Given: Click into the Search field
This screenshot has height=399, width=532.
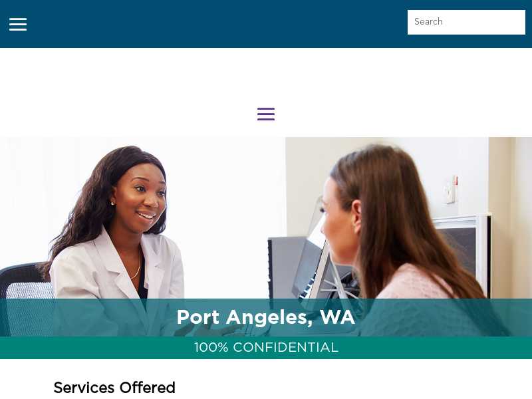Looking at the screenshot, I should (466, 22).
